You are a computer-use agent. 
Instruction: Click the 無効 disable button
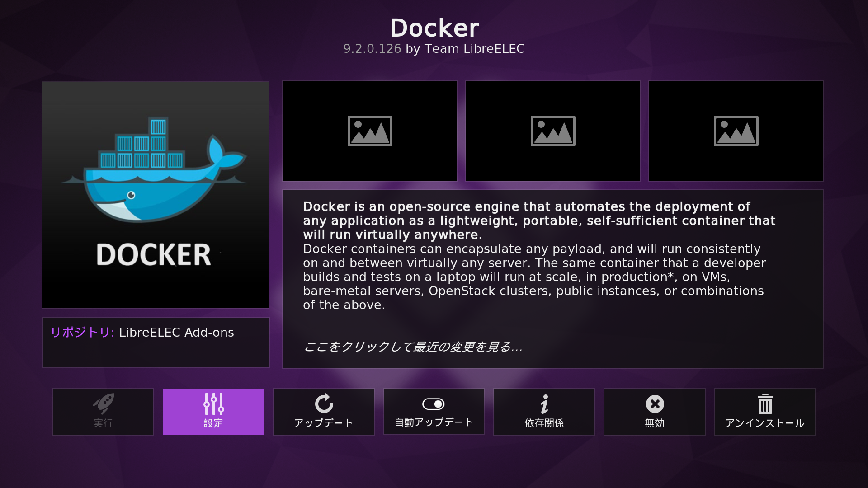[654, 411]
